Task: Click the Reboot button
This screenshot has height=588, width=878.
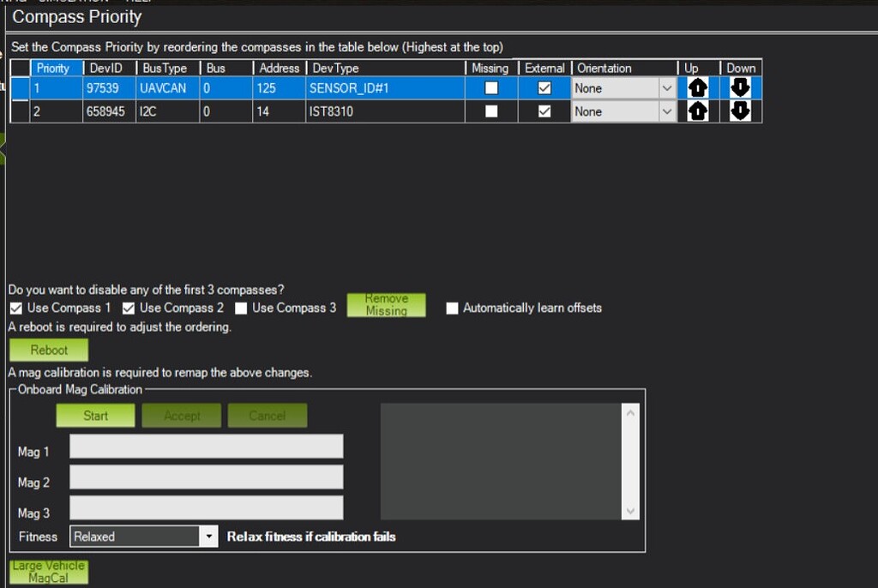Action: pos(49,350)
